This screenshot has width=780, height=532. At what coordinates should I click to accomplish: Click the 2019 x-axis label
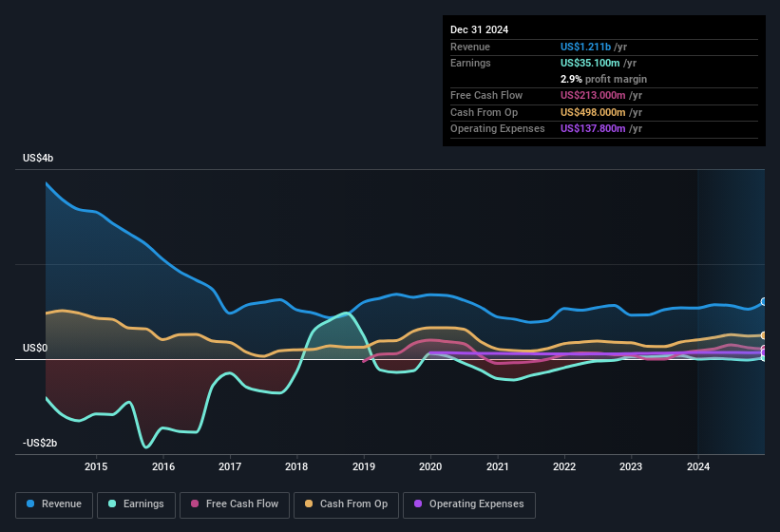pyautogui.click(x=364, y=466)
